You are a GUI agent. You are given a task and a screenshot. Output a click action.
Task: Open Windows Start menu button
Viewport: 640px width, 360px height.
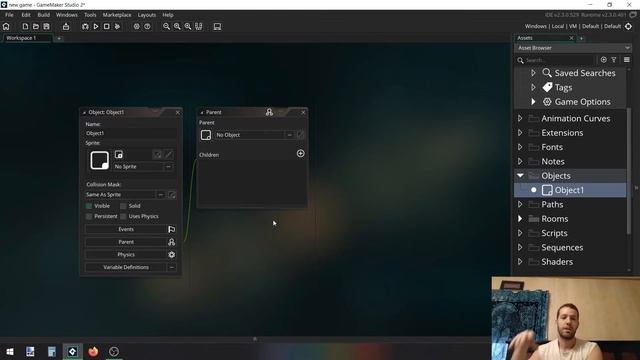(x=10, y=351)
